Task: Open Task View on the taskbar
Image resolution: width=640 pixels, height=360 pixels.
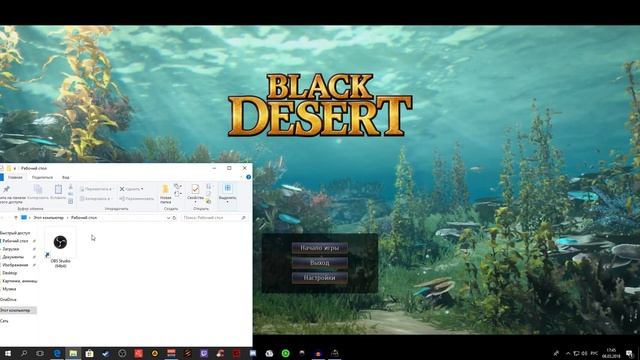Action: (x=40, y=353)
